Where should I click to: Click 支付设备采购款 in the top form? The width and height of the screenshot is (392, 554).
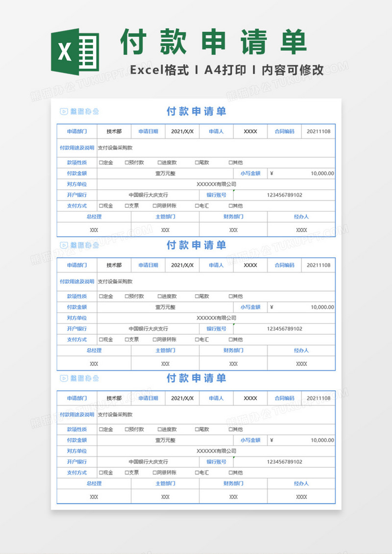coord(115,148)
